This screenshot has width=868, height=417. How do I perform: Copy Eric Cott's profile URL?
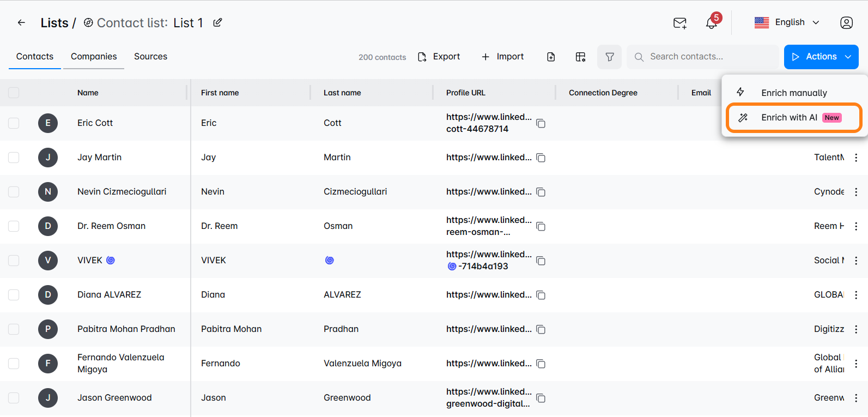pos(541,123)
